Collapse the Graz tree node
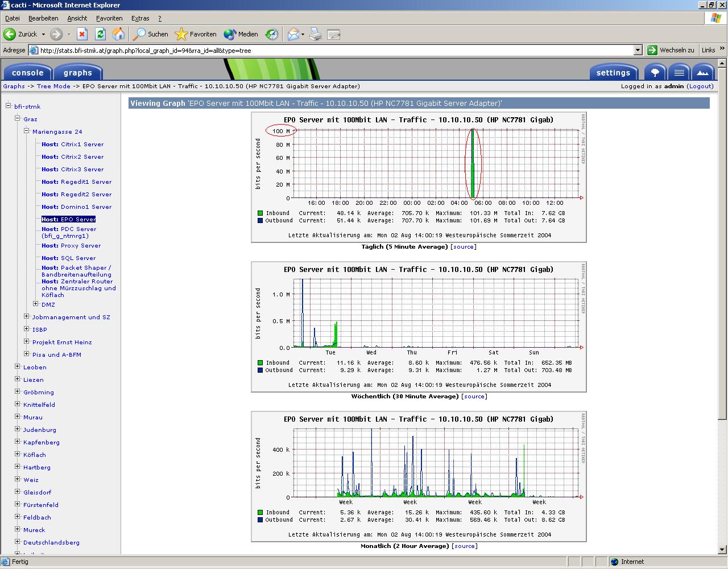Viewport: 728px width, 569px height. (18, 118)
